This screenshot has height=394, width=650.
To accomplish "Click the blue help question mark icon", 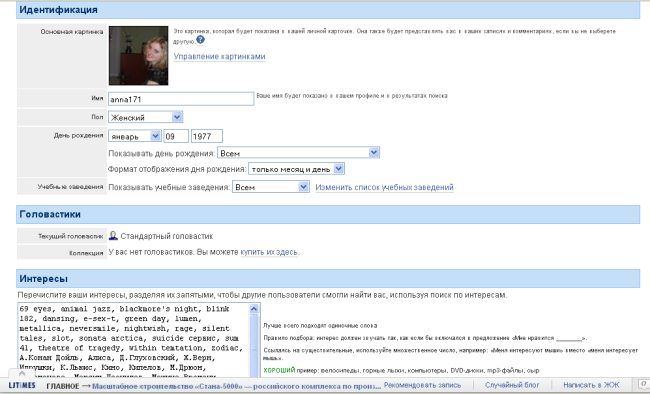I will (x=200, y=40).
